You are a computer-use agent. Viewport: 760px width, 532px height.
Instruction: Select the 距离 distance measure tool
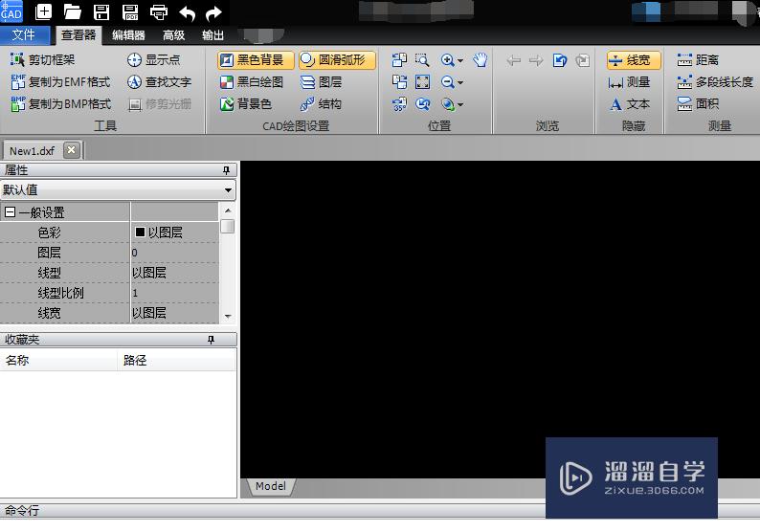pos(698,60)
